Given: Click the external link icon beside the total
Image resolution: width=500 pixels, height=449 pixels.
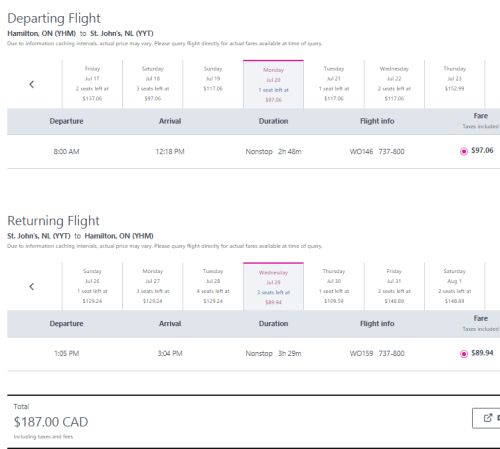Looking at the screenshot, I should coord(488,418).
